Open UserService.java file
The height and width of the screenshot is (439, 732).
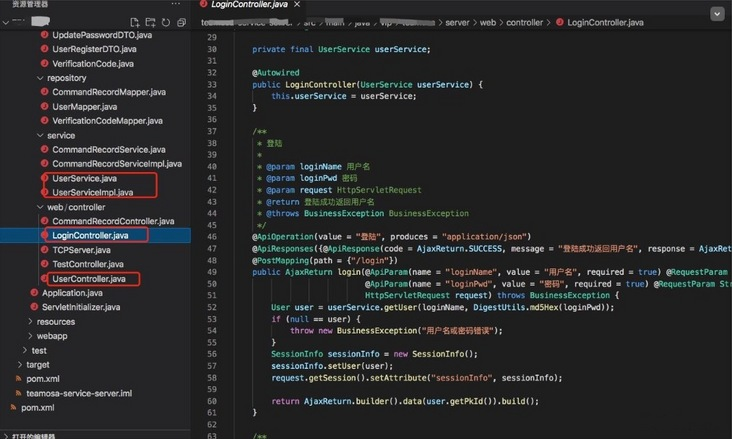84,178
